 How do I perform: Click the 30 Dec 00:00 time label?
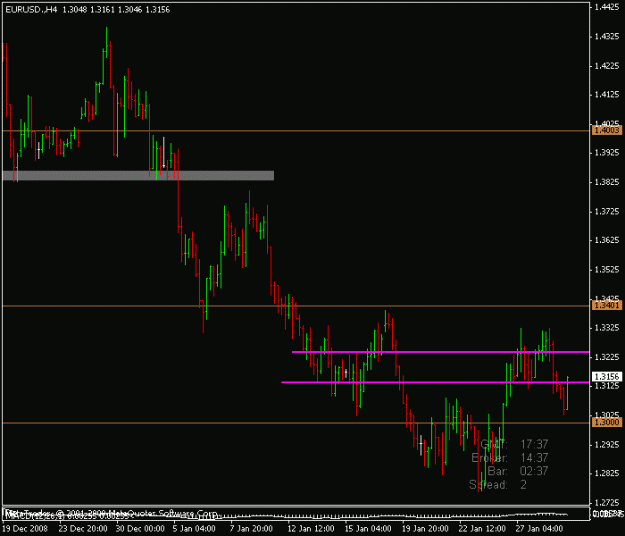tap(140, 529)
